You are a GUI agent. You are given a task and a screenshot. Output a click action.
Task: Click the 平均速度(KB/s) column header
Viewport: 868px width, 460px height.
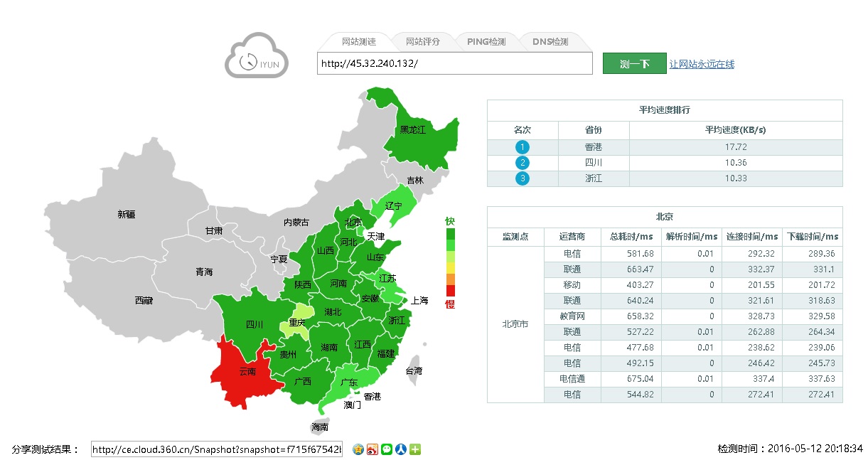pos(736,130)
